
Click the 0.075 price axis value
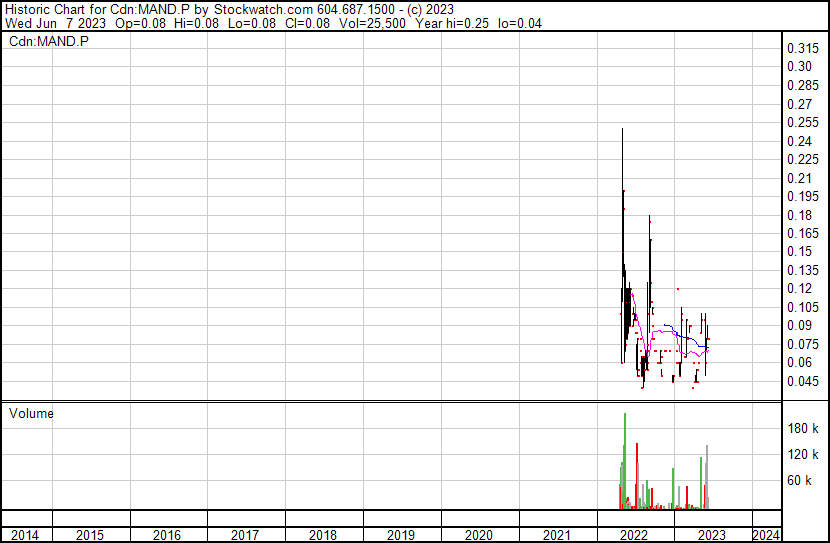[802, 345]
